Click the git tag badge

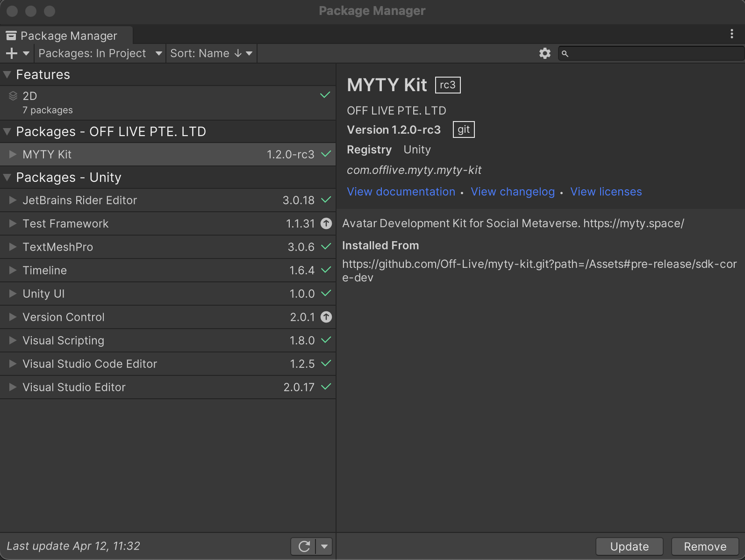coord(463,130)
